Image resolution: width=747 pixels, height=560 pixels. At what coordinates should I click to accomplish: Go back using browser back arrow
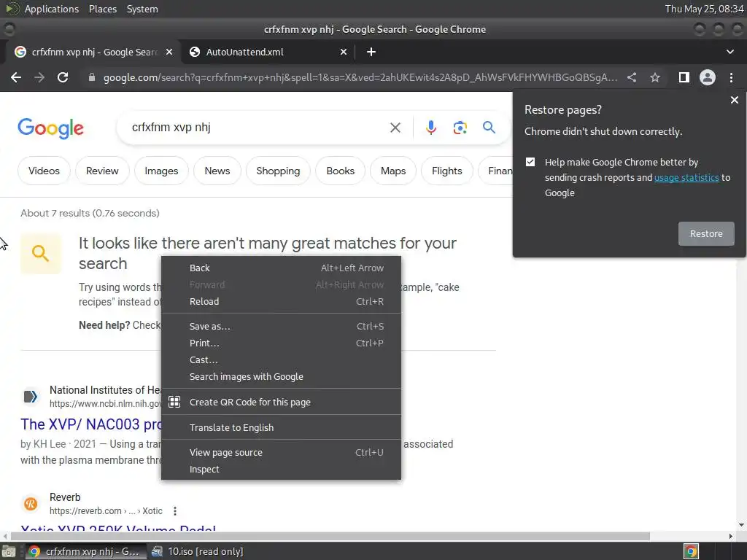click(16, 77)
